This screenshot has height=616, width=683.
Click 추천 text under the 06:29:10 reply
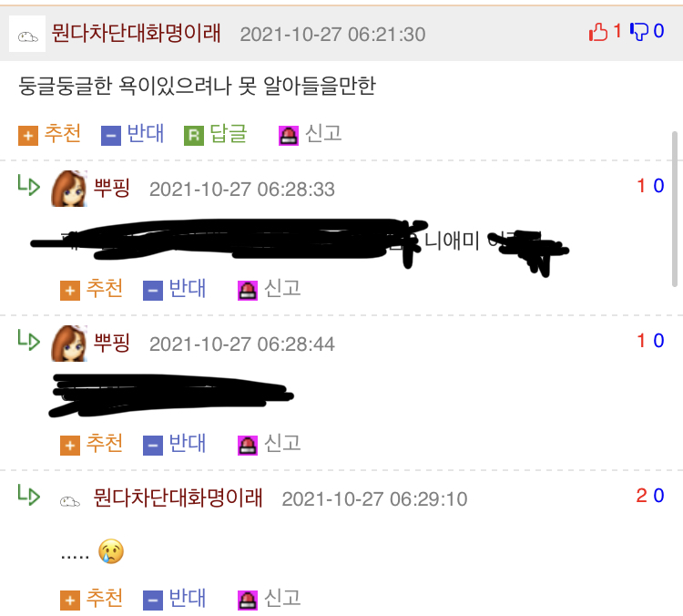click(x=105, y=598)
